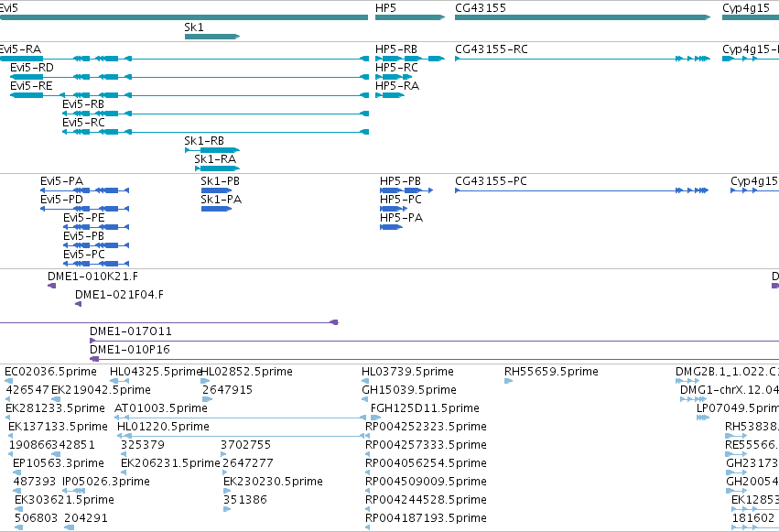779x532 pixels.
Task: Click the EK303621.5prime EST
Action: click(x=19, y=509)
